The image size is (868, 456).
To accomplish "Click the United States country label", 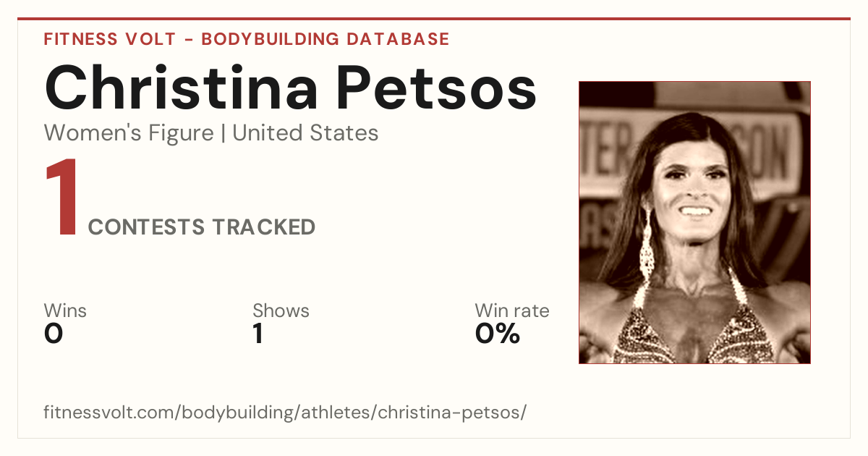I will click(x=305, y=133).
